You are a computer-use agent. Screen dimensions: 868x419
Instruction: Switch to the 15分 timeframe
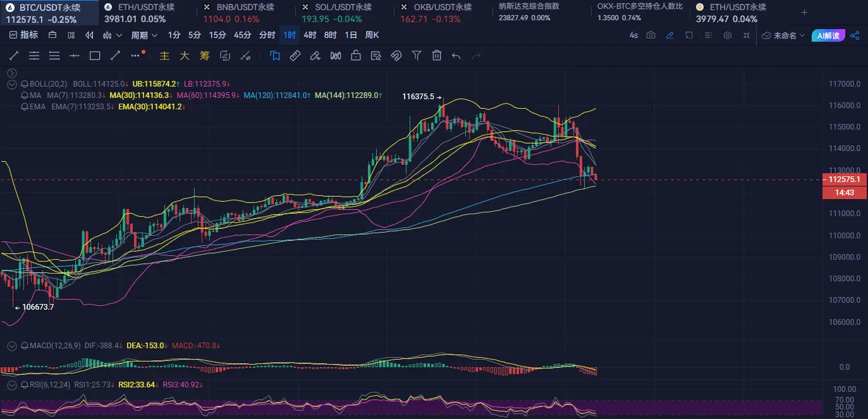pos(217,35)
